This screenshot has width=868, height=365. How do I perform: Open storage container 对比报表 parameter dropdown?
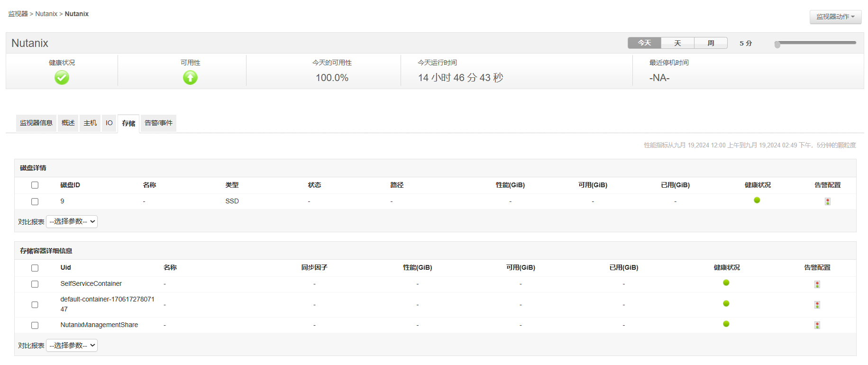72,346
